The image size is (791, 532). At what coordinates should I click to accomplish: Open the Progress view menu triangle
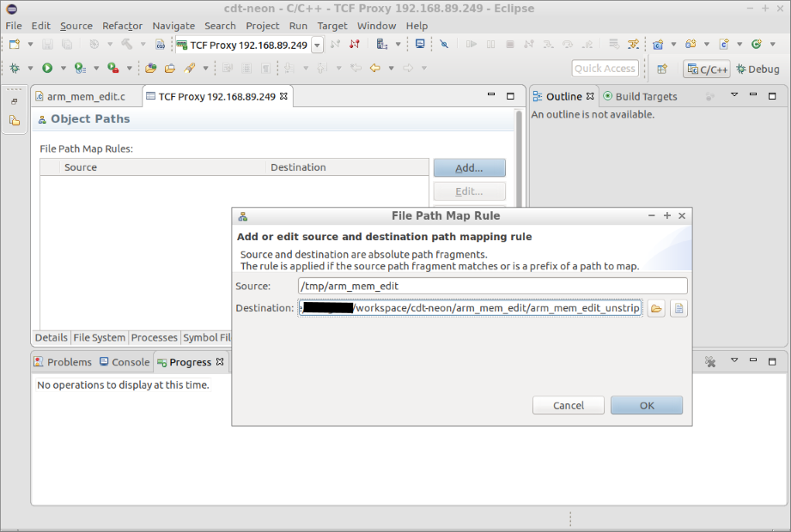pyautogui.click(x=734, y=360)
